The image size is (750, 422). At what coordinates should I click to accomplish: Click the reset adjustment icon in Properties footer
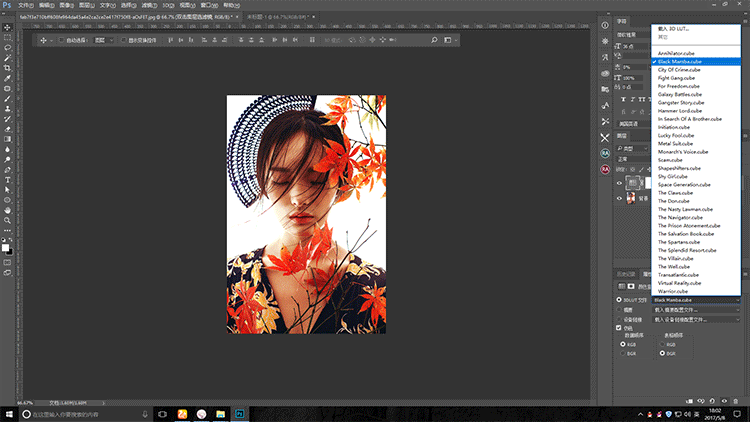coord(712,401)
